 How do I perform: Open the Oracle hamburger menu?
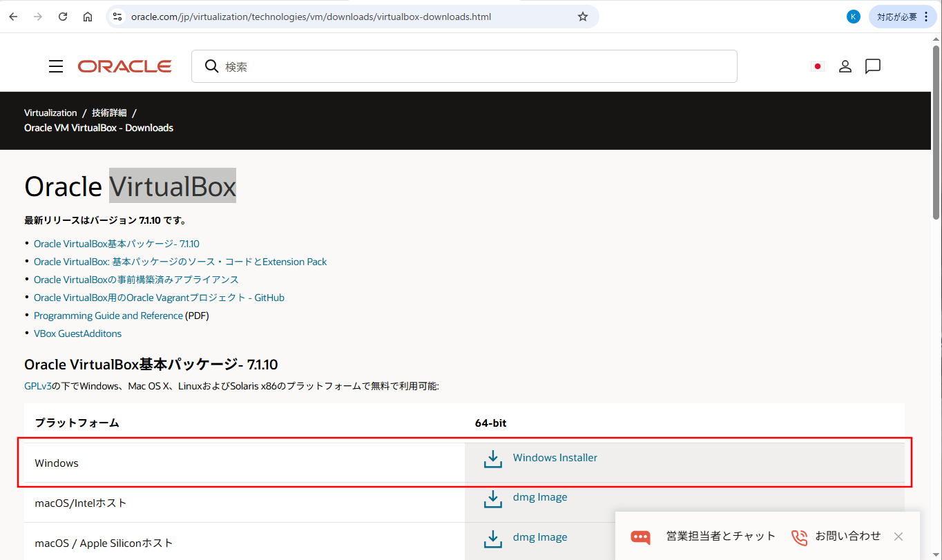(56, 66)
